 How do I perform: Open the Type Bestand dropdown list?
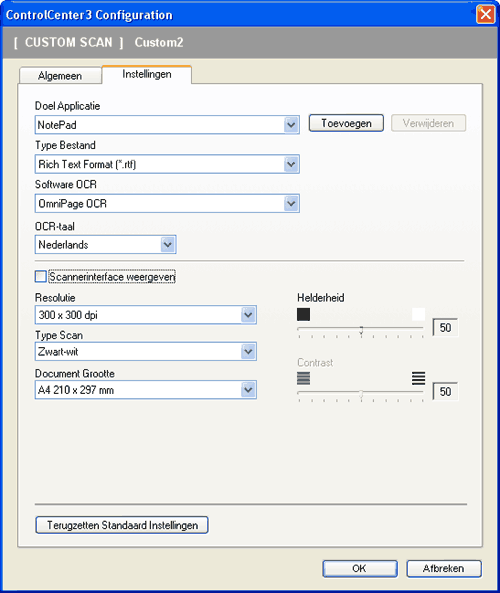point(291,164)
